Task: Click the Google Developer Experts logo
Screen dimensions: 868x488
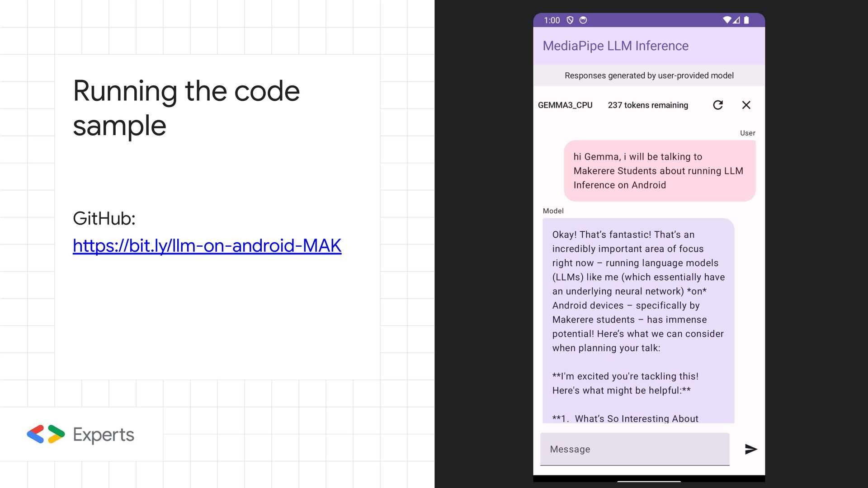Action: (46, 434)
